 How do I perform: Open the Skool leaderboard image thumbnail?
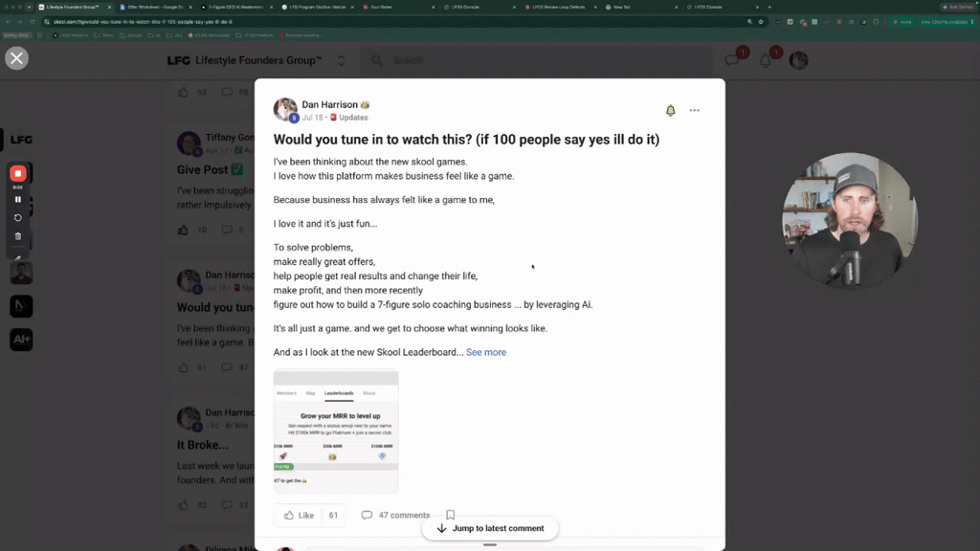[x=336, y=431]
